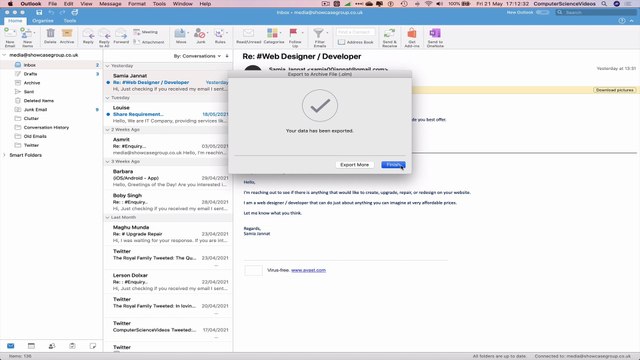Open the Conversation History folder

(51, 127)
